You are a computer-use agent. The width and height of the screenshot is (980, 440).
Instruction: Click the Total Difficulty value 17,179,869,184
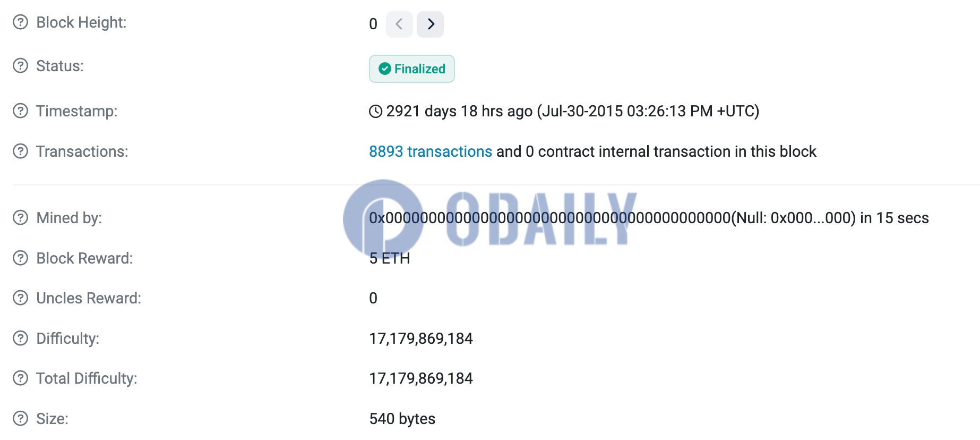(x=420, y=378)
